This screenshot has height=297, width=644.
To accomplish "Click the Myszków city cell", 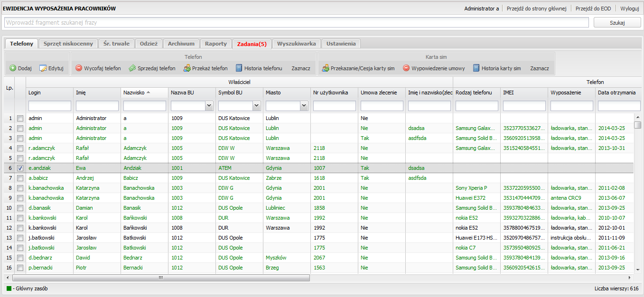I will pyautogui.click(x=287, y=258).
